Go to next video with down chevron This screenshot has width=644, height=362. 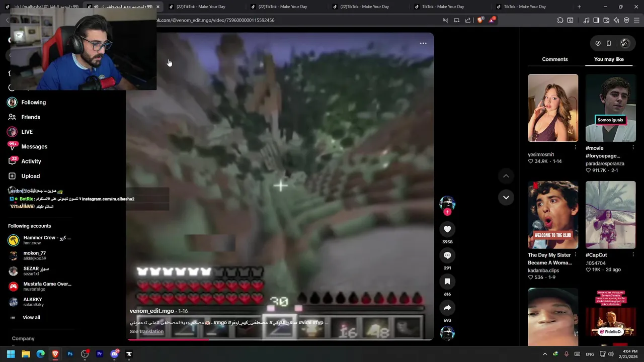coord(506,198)
